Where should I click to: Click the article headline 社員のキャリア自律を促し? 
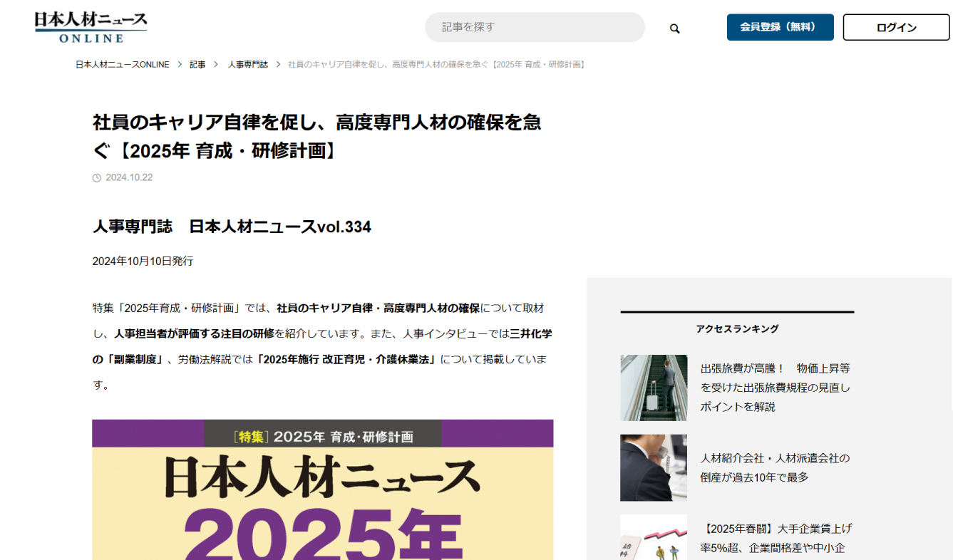[x=317, y=136]
